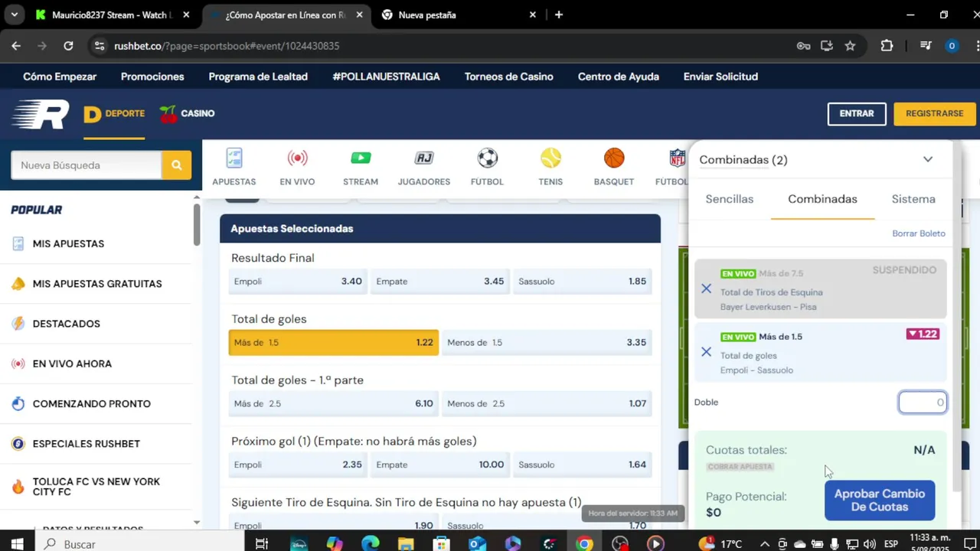Screen dimensions: 980x551
Task: Select the Sencillas tab
Action: click(x=729, y=199)
